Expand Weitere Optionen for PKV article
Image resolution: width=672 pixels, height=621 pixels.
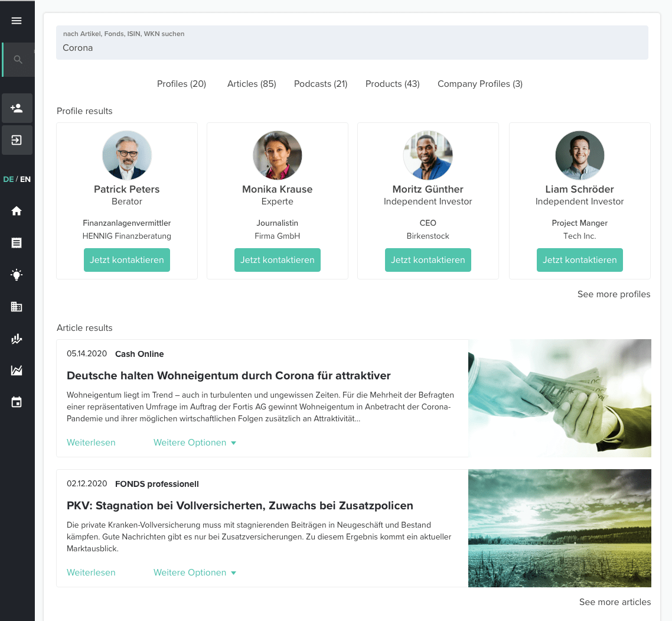point(195,573)
